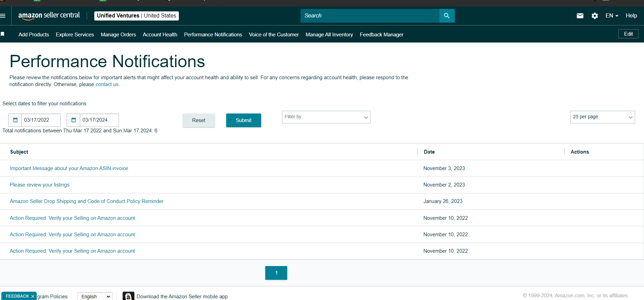Navigate to Account Health

[x=160, y=35]
